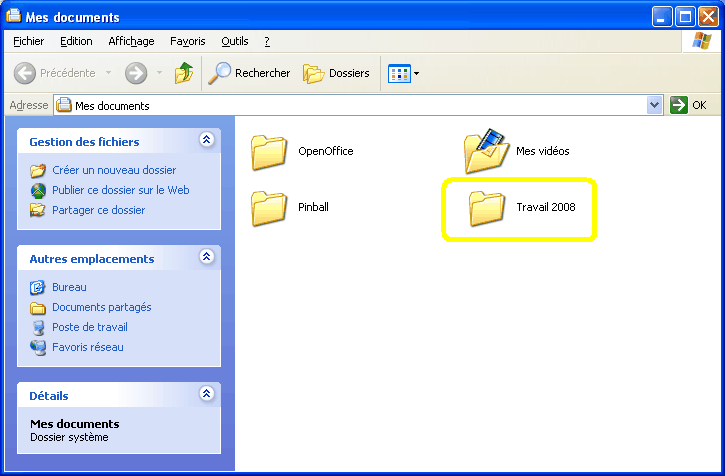Click the green OK go arrow icon

(x=679, y=105)
